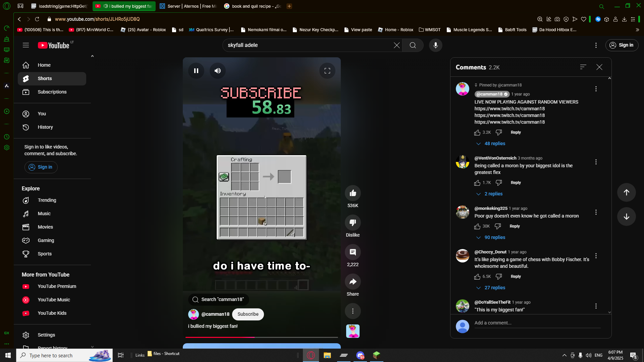Open comments with the 2,222 icon

click(353, 252)
